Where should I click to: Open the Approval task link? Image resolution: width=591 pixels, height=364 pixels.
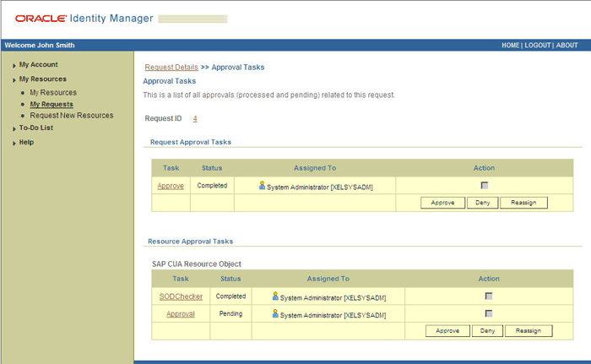pyautogui.click(x=181, y=314)
